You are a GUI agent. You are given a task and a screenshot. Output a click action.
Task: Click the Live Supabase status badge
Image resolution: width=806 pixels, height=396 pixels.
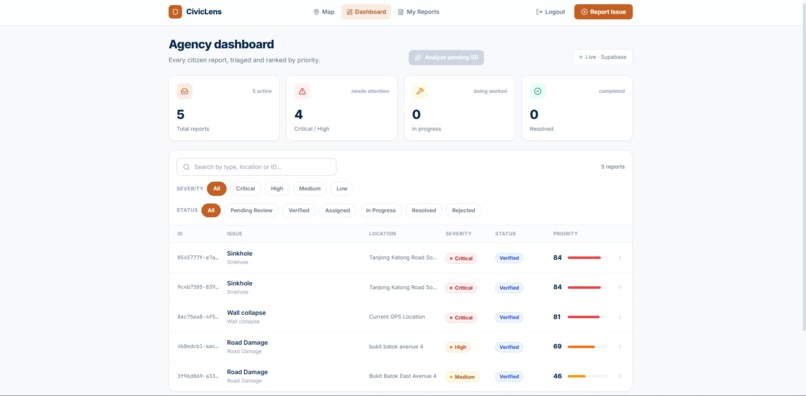point(602,57)
